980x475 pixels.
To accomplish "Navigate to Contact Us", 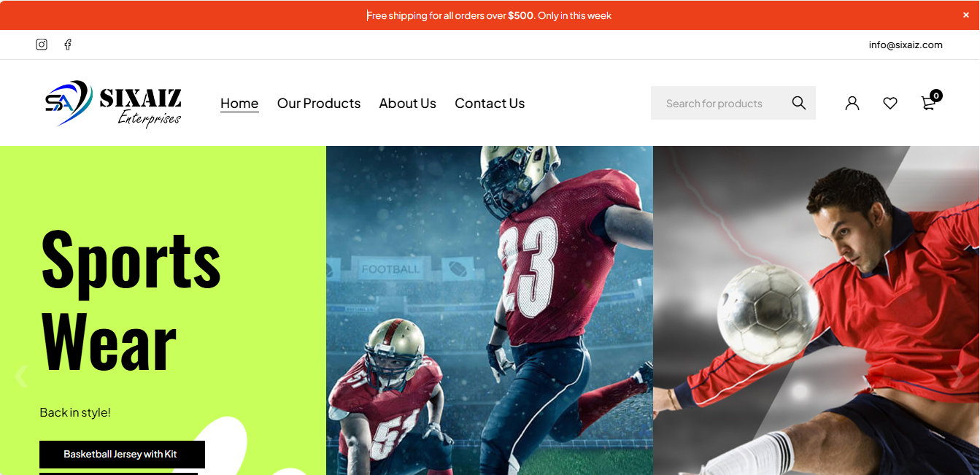I will pos(490,104).
